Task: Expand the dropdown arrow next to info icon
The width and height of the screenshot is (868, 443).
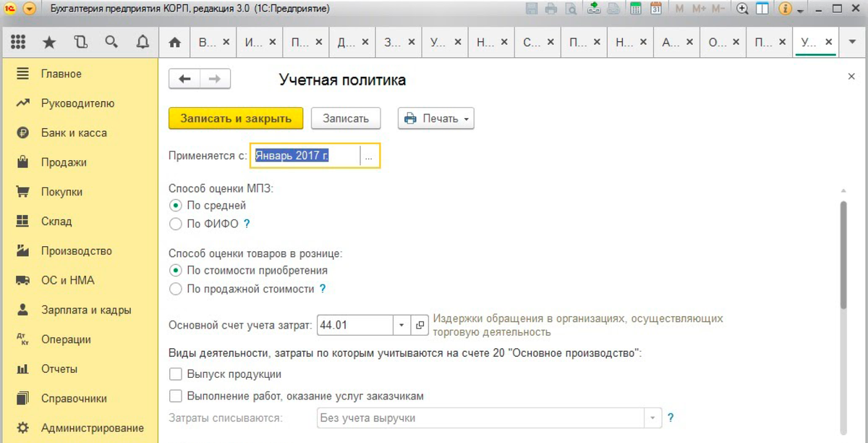Action: tap(800, 11)
